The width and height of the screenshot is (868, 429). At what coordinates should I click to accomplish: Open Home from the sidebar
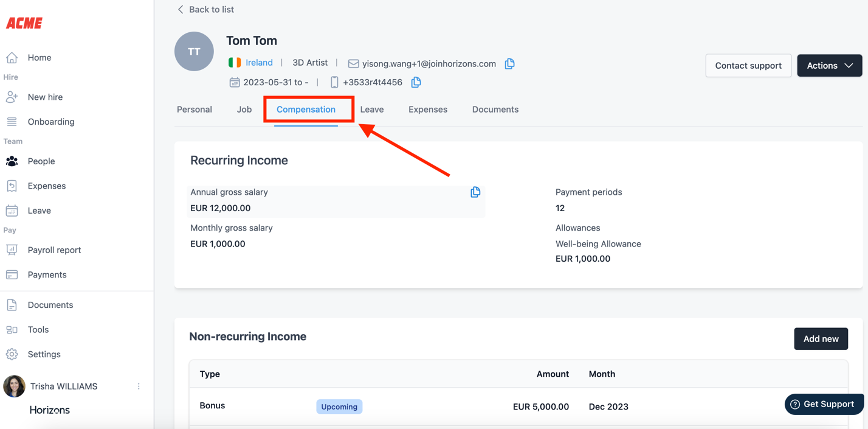point(39,58)
